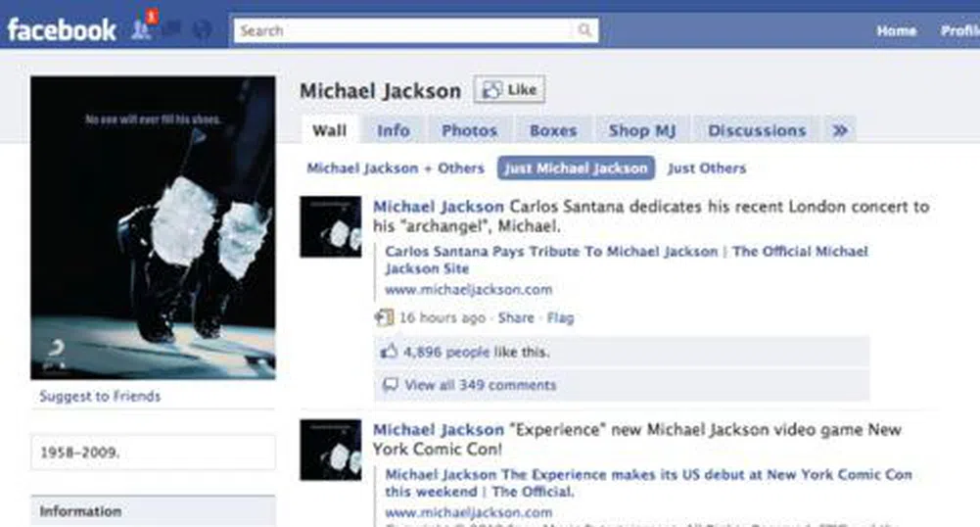Image resolution: width=980 pixels, height=527 pixels.
Task: Expand View all 349 comments
Action: tap(480, 385)
